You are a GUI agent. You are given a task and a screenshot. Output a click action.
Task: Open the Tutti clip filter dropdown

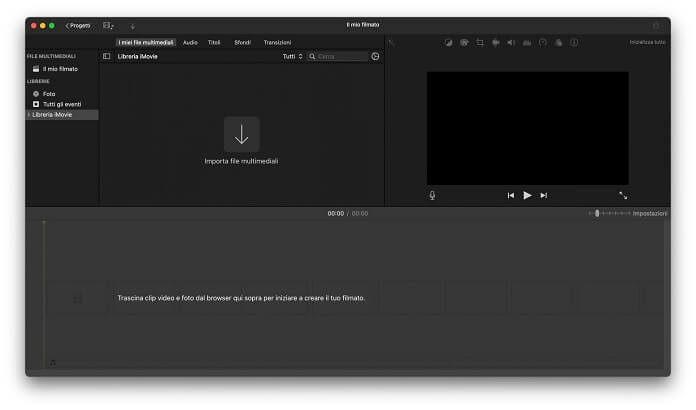(293, 56)
